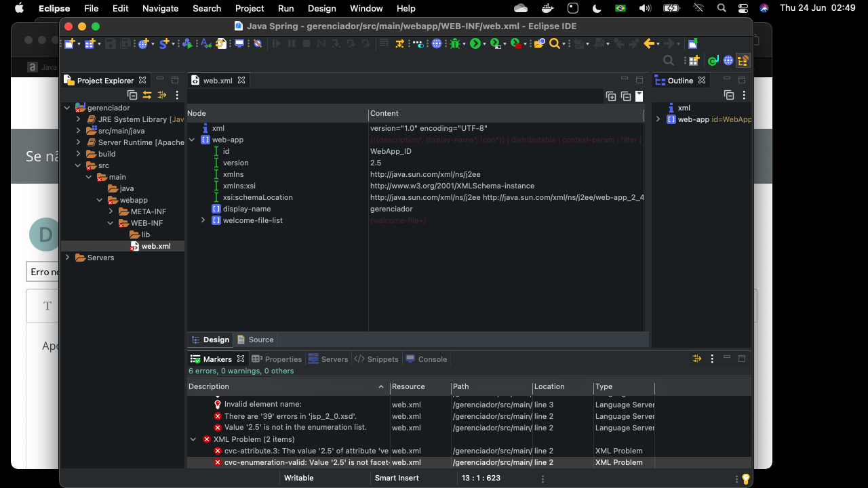Close the web.xml editor tab
The height and width of the screenshot is (488, 868).
tap(241, 80)
